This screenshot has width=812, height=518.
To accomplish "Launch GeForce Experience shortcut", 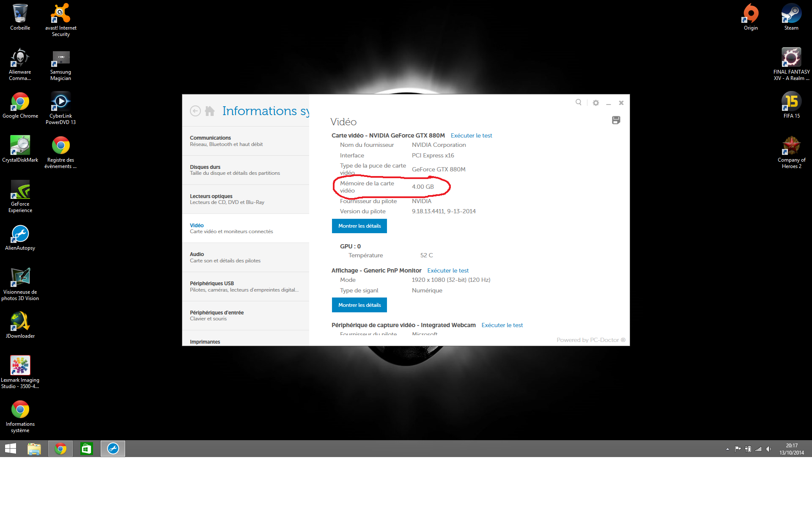I will click(x=20, y=196).
